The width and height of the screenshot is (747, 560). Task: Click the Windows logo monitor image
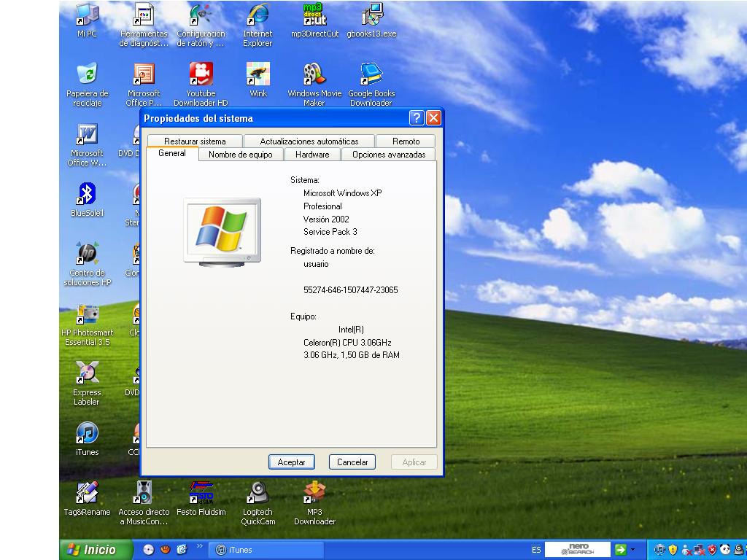(x=222, y=232)
